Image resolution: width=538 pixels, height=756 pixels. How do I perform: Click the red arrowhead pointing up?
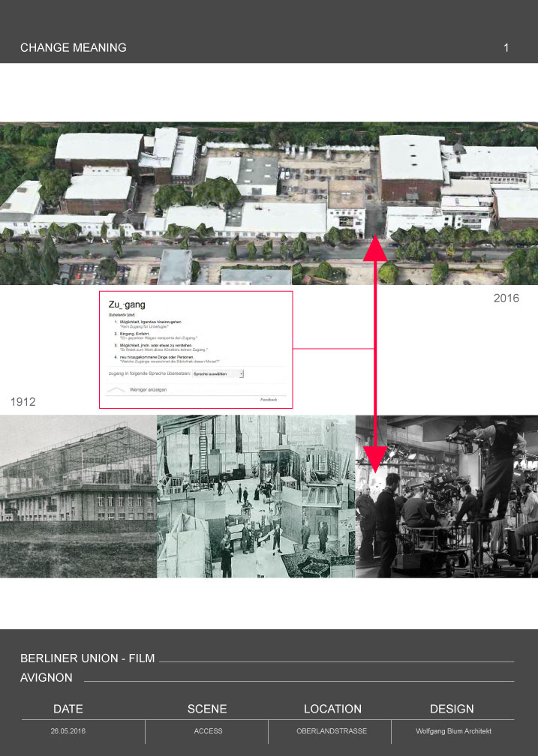tap(375, 250)
